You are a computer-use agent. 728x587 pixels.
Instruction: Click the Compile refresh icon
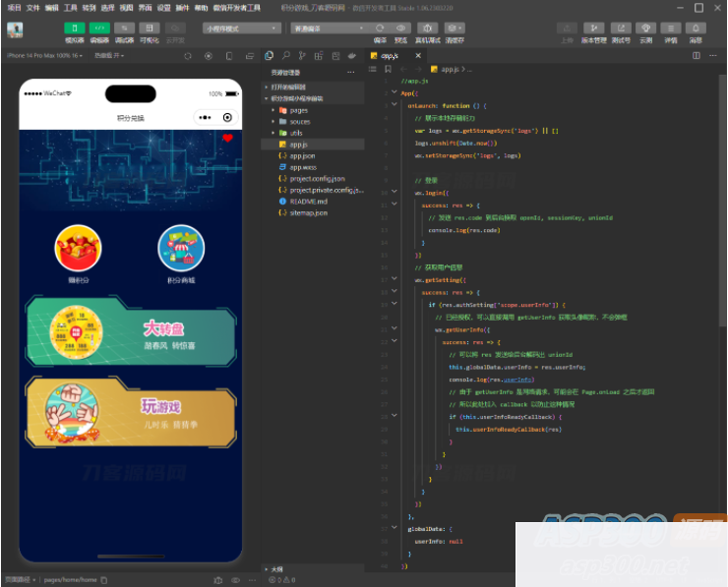[380, 29]
